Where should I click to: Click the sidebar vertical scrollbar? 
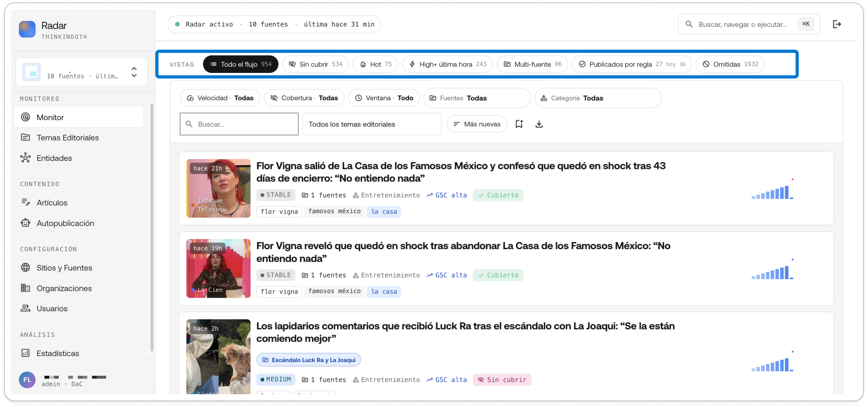pos(152,228)
